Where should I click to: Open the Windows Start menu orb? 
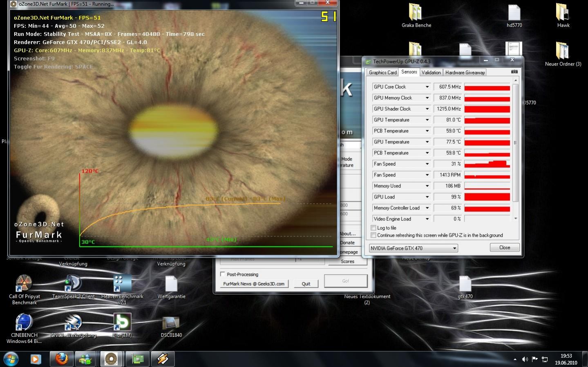pyautogui.click(x=11, y=359)
